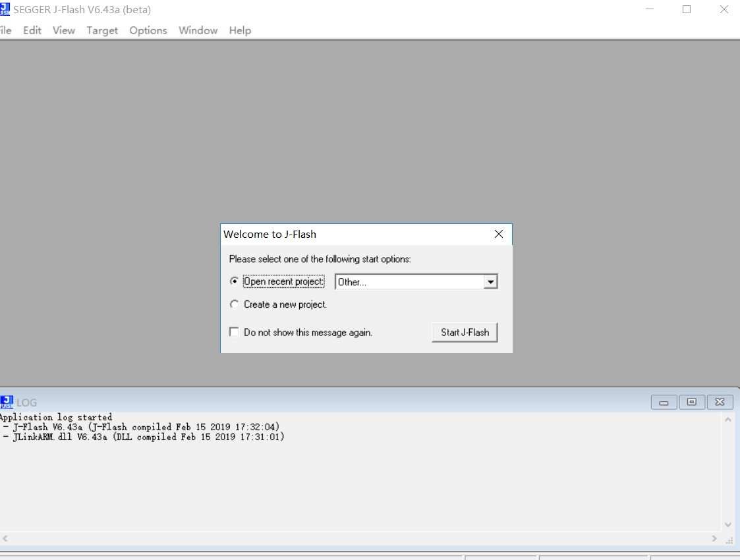
Task: Open the View menu
Action: click(x=64, y=31)
